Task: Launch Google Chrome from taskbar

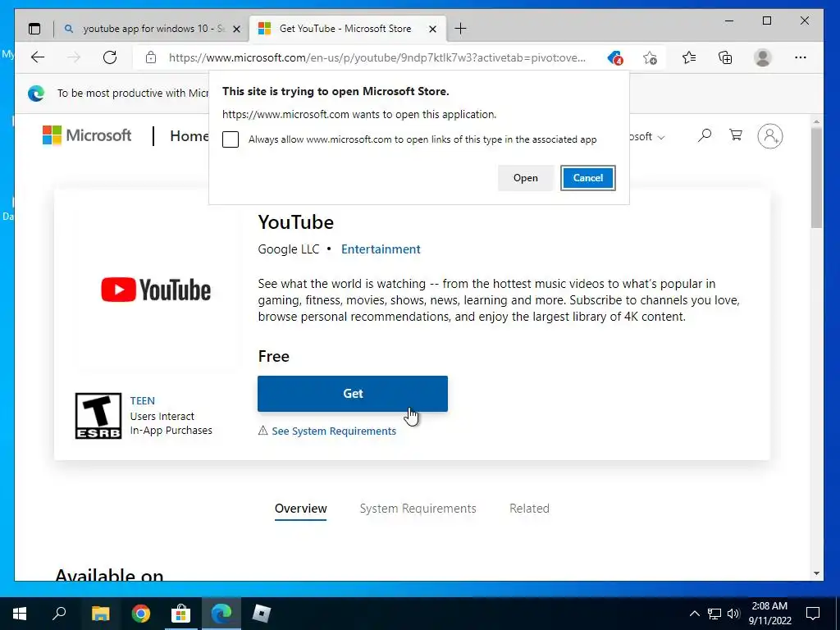Action: click(x=141, y=614)
